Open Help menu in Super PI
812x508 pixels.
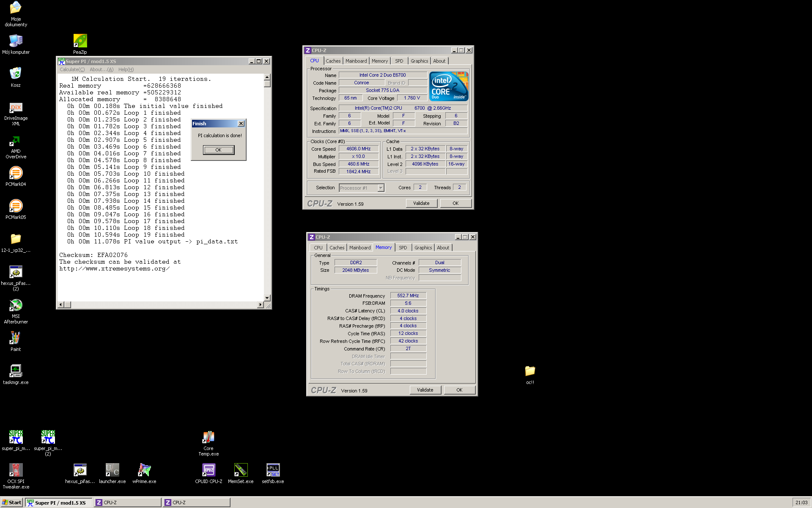[x=126, y=69]
